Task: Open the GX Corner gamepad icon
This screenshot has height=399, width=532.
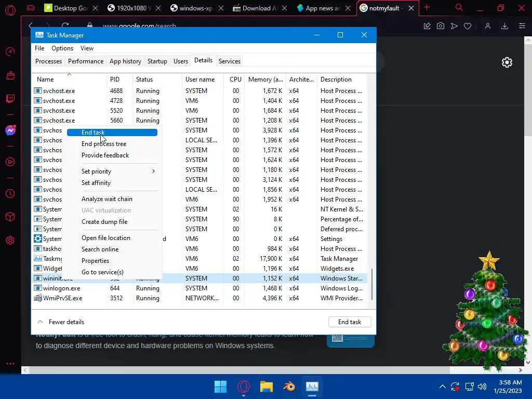Action: click(x=31, y=8)
